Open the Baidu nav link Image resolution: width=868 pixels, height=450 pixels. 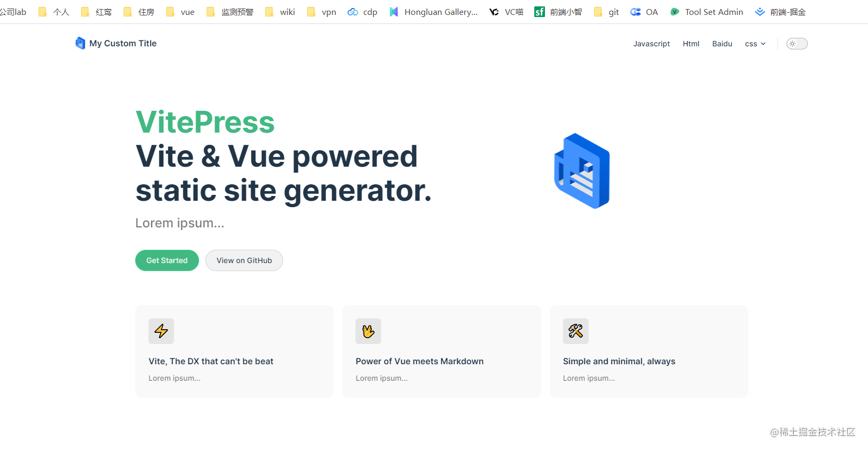pos(722,44)
